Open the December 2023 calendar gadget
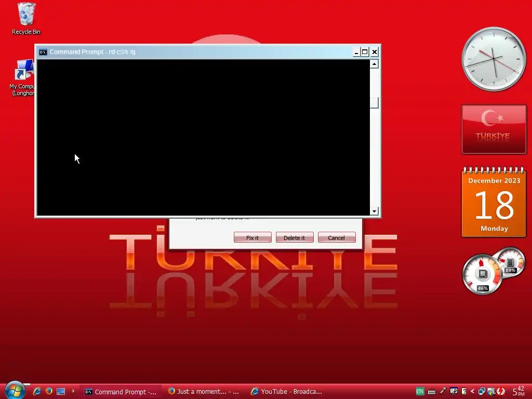Image resolution: width=532 pixels, height=399 pixels. click(494, 202)
